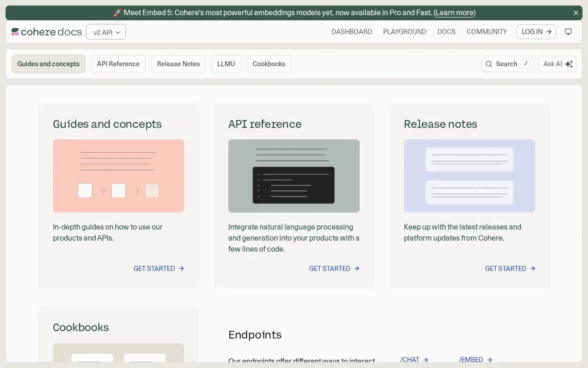Switch to the API Reference tab
This screenshot has height=368, width=588.
coord(118,64)
